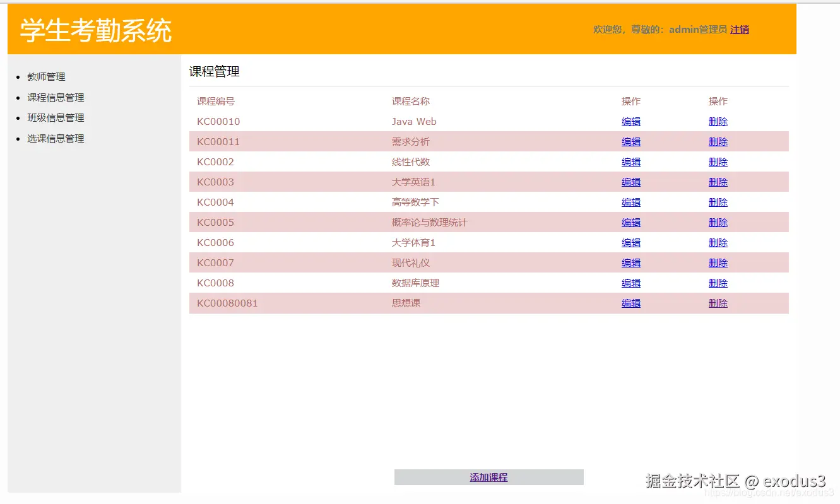Click the 课程编号 column header
840x504 pixels.
pyautogui.click(x=216, y=102)
